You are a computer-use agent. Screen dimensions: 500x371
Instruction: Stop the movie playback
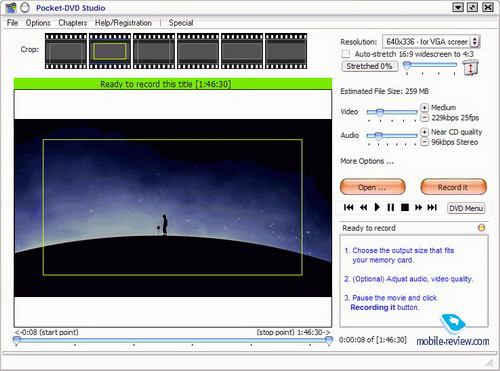pyautogui.click(x=405, y=208)
